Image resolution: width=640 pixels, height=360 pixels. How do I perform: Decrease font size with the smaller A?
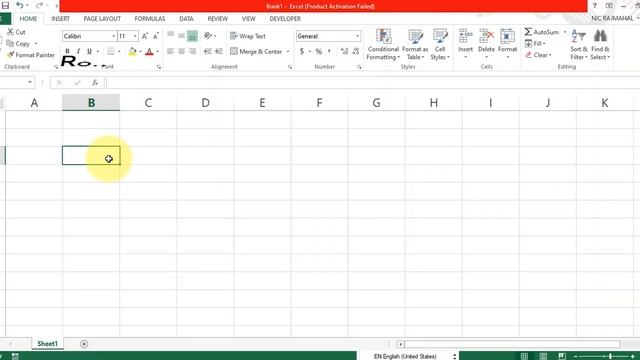point(156,36)
